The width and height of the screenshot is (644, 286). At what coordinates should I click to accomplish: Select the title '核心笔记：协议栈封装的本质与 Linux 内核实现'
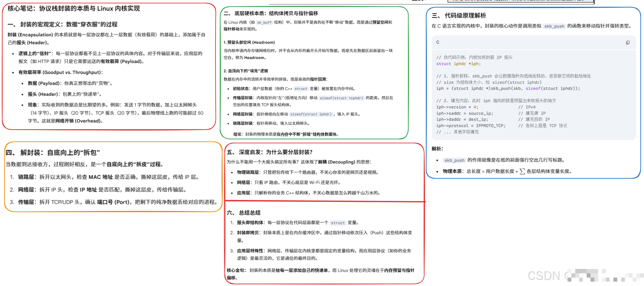point(73,8)
